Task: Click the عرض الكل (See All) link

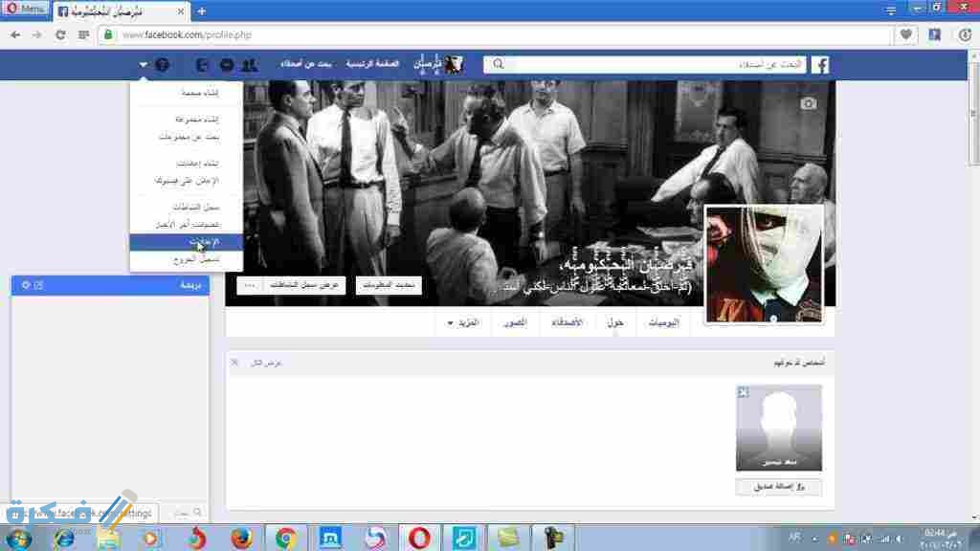Action: [x=266, y=363]
